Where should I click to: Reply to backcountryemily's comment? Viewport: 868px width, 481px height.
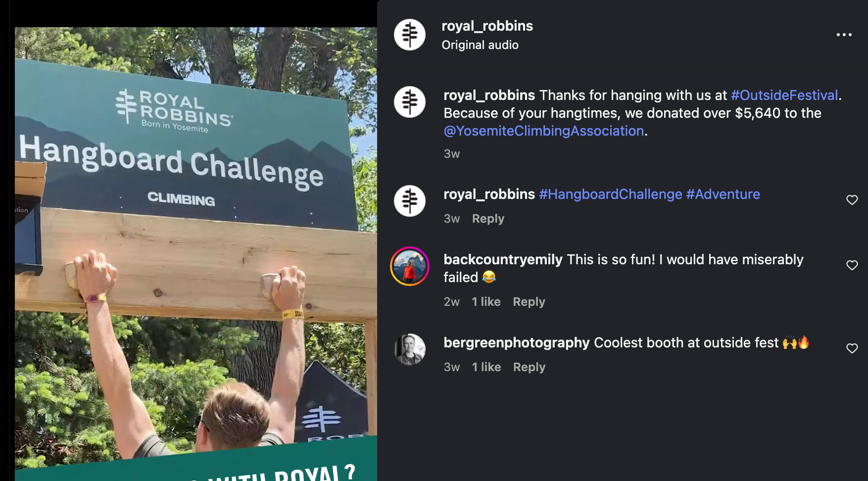pos(529,302)
